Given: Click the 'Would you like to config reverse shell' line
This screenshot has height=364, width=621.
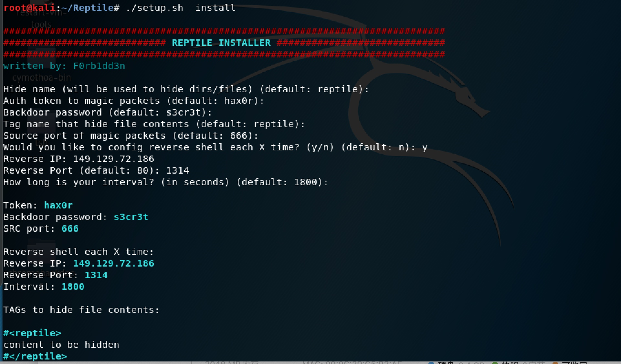Looking at the screenshot, I should [215, 147].
